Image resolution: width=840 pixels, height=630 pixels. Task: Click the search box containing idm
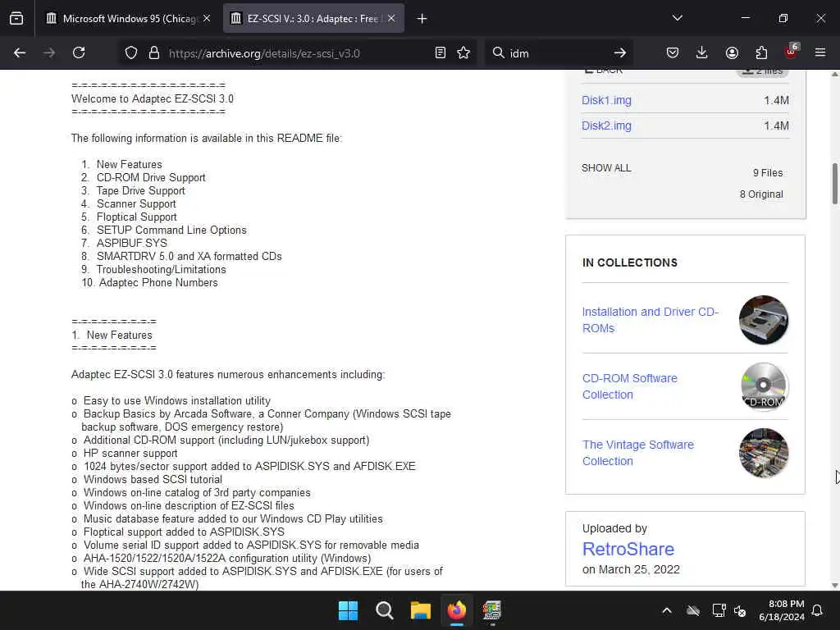(557, 53)
